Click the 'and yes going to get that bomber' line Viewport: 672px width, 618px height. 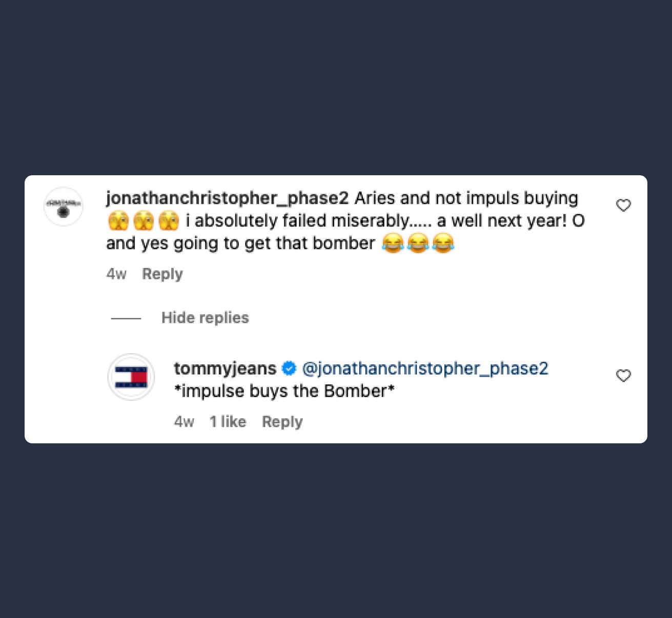coord(240,243)
